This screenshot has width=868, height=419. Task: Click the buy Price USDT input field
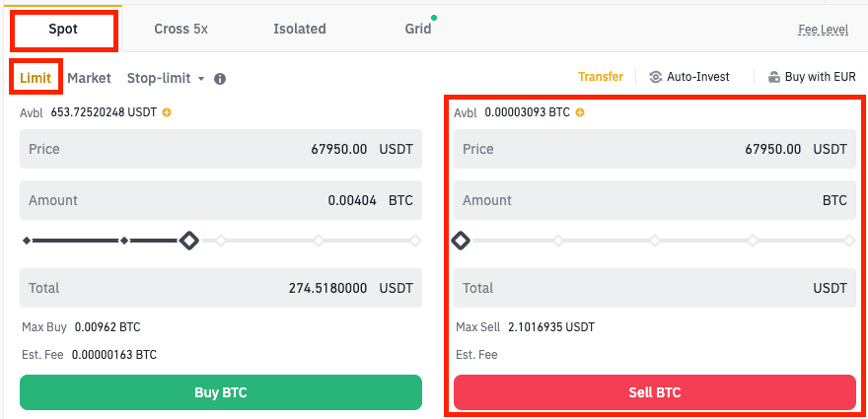221,149
